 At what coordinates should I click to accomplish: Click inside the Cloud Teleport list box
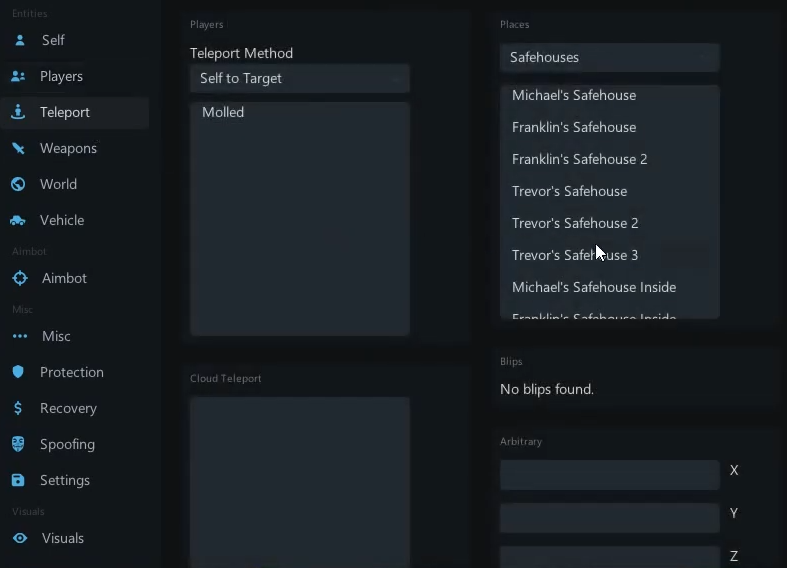[x=300, y=482]
